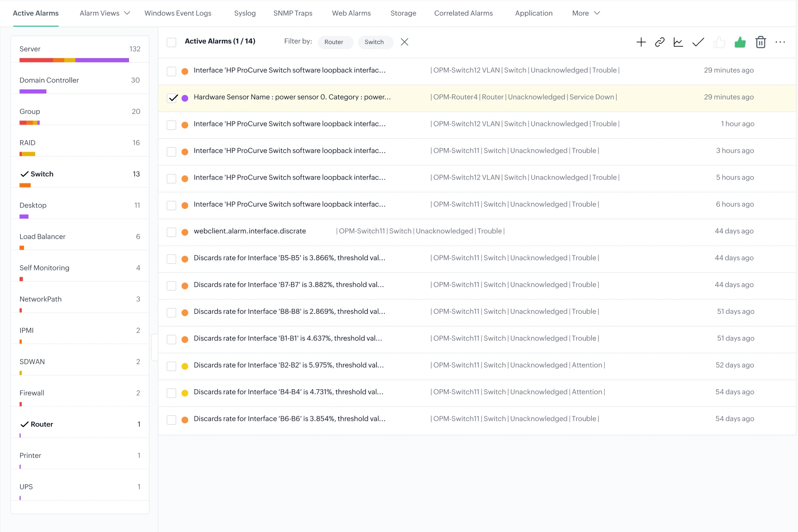Viewport: 798px width, 532px height.
Task: Select the Self Monitoring category
Action: pos(80,268)
